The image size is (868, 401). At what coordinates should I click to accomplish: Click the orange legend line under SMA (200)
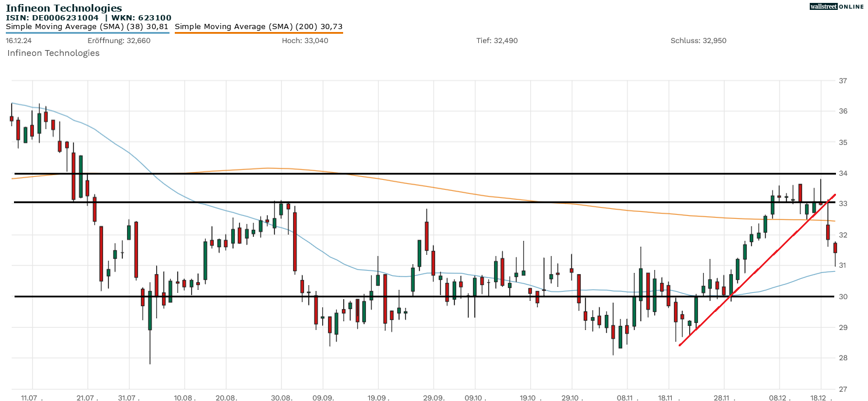[259, 32]
